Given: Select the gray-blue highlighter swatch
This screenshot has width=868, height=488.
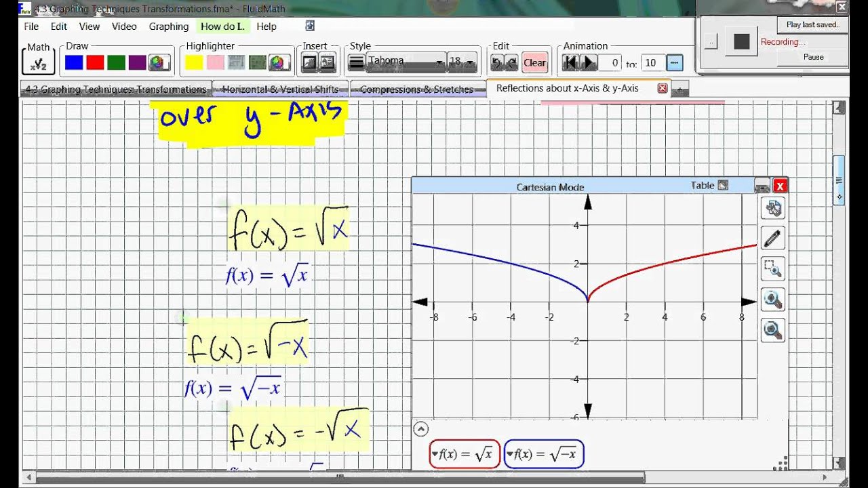Looking at the screenshot, I should [x=236, y=63].
